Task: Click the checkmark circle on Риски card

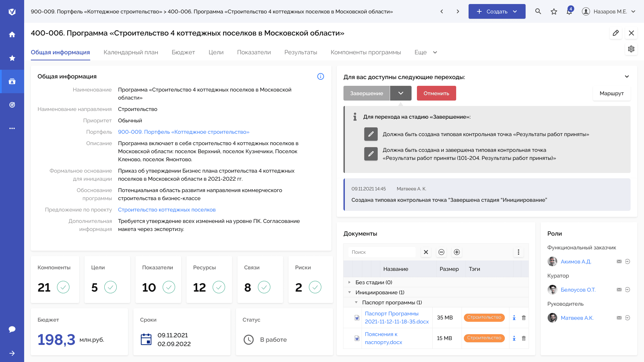Action: point(315,287)
